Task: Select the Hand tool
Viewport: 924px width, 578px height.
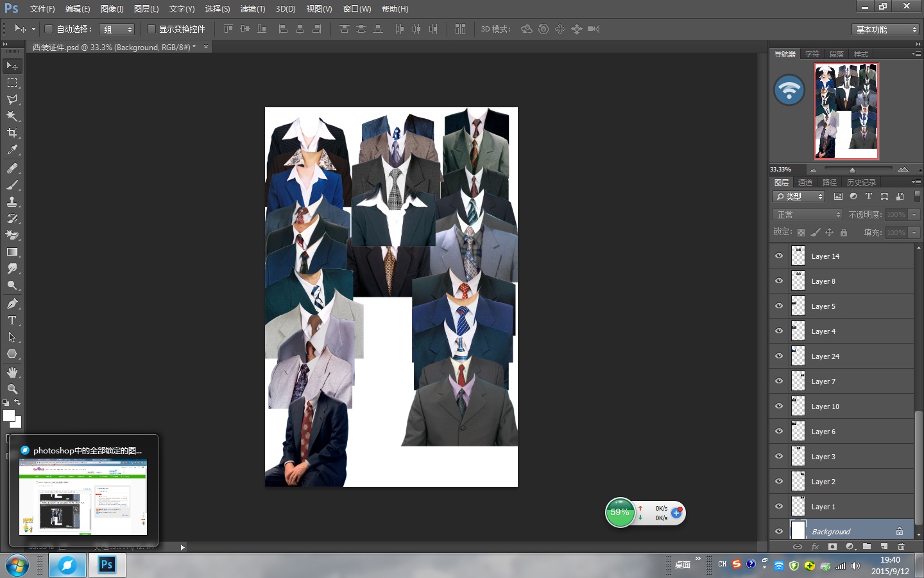Action: 12,372
